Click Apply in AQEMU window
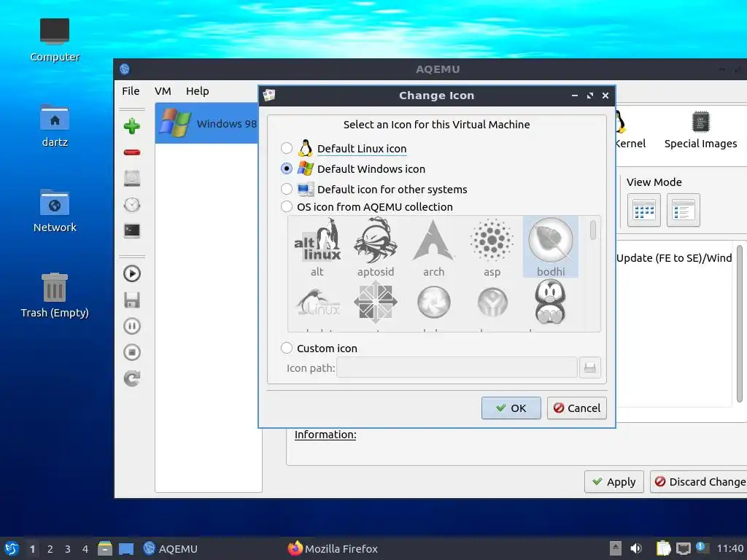Image resolution: width=747 pixels, height=560 pixels. [x=614, y=482]
